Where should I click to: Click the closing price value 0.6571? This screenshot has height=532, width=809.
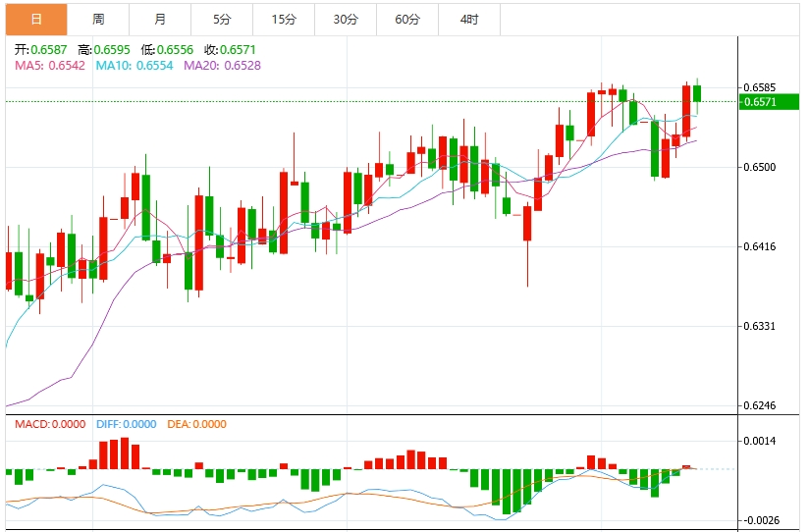coord(238,50)
